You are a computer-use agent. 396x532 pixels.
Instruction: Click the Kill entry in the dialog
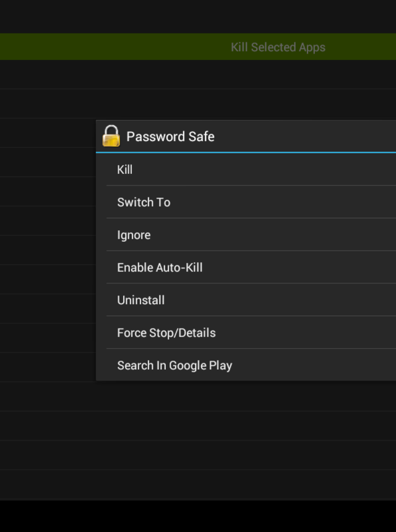125,169
